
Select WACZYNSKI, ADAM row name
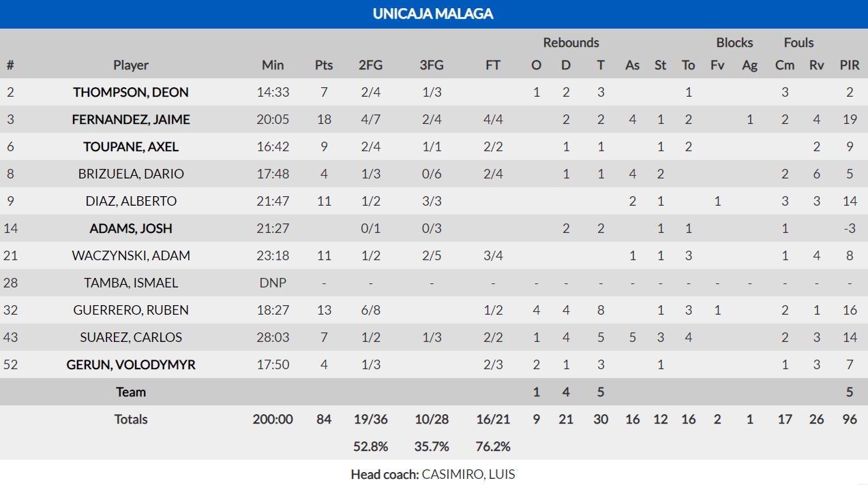(x=131, y=255)
